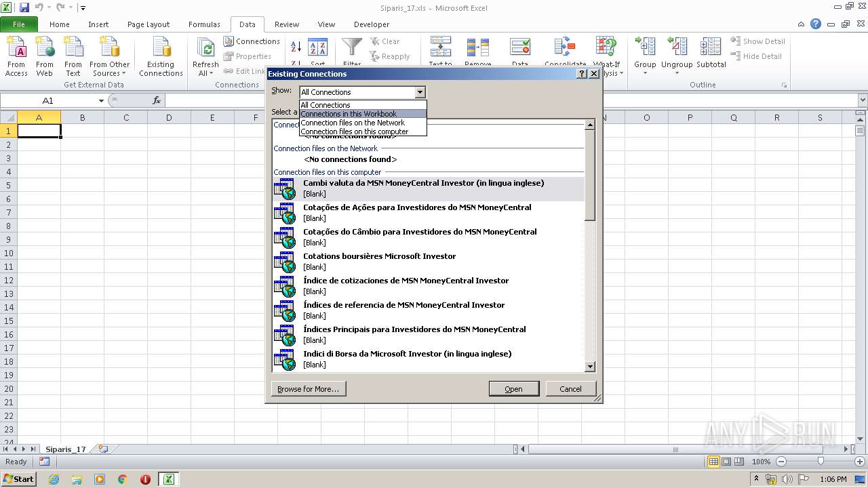Select Indici di Borsa da Microsoft connection
This screenshot has width=868, height=488.
point(428,359)
